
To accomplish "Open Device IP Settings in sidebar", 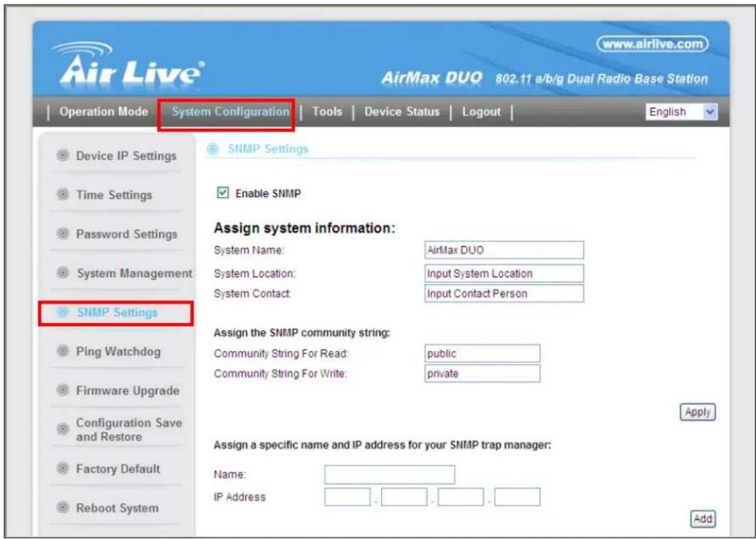I will (126, 156).
